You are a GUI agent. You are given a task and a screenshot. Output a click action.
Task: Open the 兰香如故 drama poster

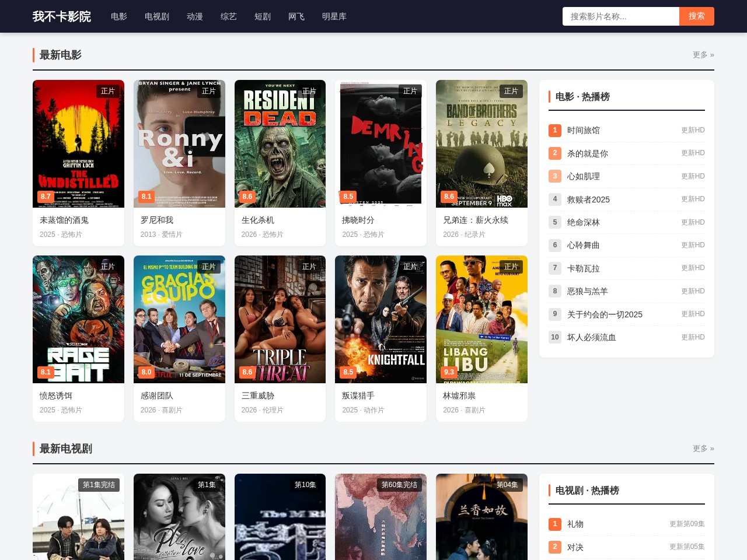[481, 517]
